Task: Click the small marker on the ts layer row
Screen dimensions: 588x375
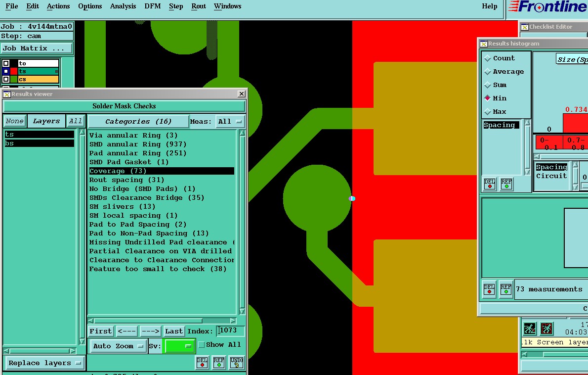Action: pyautogui.click(x=57, y=71)
